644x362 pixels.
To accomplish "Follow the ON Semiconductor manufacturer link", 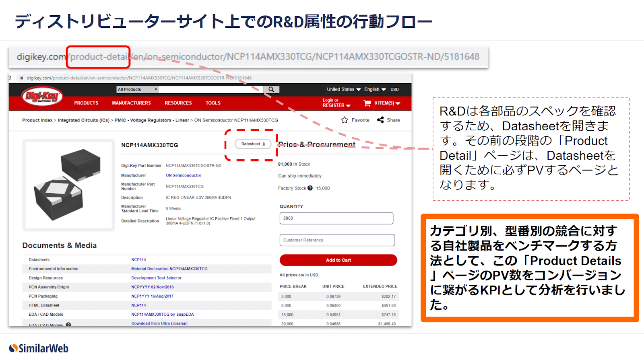I will (x=184, y=175).
